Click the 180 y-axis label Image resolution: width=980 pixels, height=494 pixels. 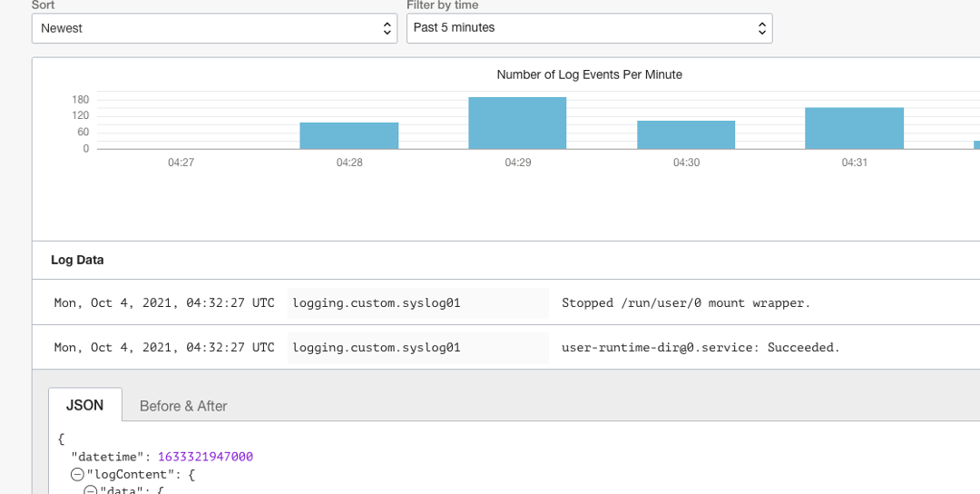(x=82, y=99)
